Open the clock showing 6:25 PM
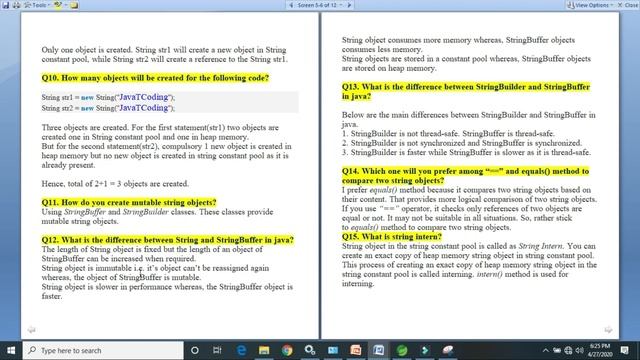The width and height of the screenshot is (640, 360). pos(600,350)
